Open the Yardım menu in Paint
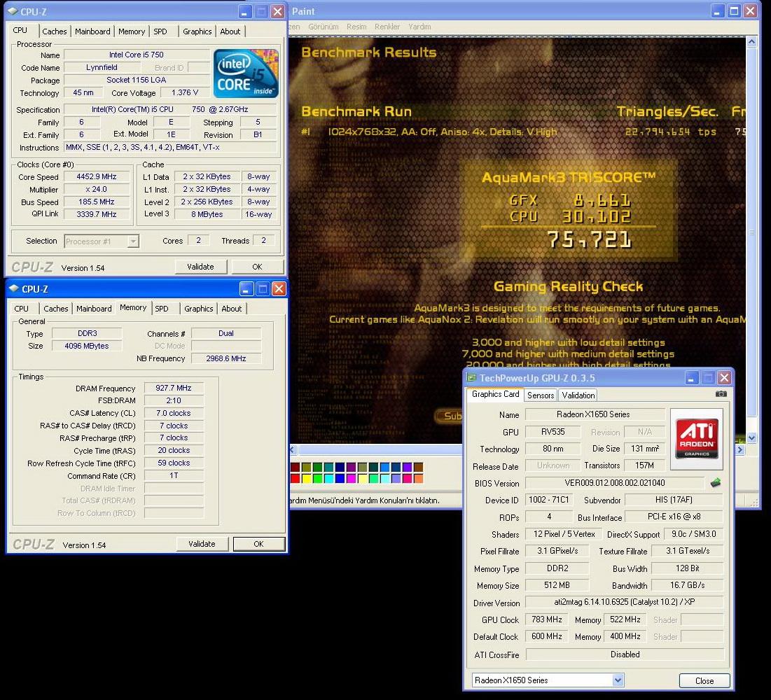The width and height of the screenshot is (771, 700). pos(419,27)
